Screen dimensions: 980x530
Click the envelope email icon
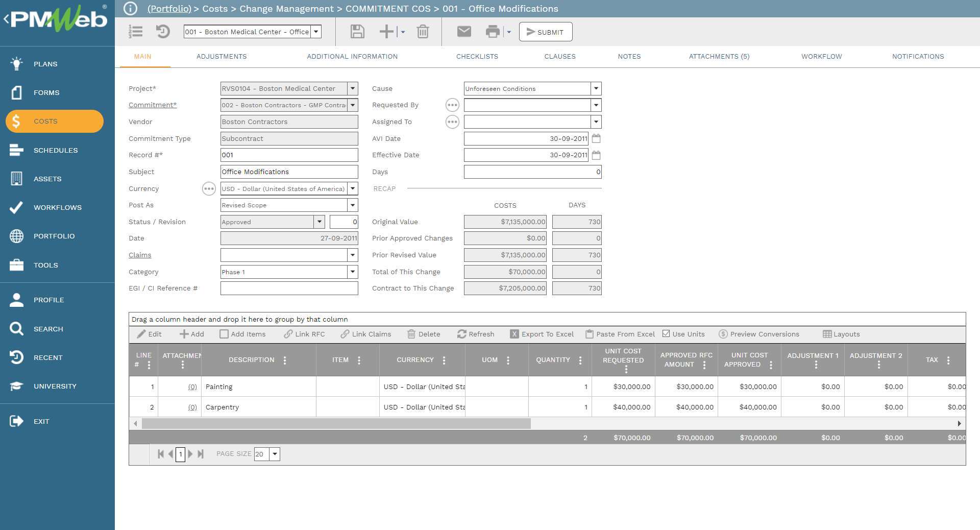pos(463,32)
